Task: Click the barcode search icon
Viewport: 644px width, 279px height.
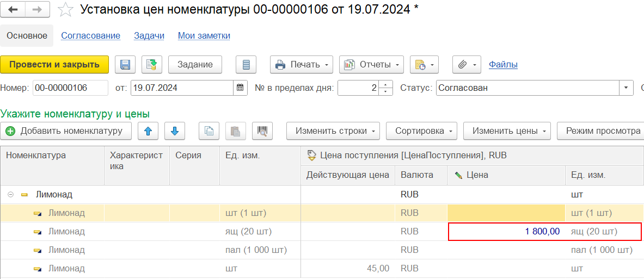Action: 262,131
